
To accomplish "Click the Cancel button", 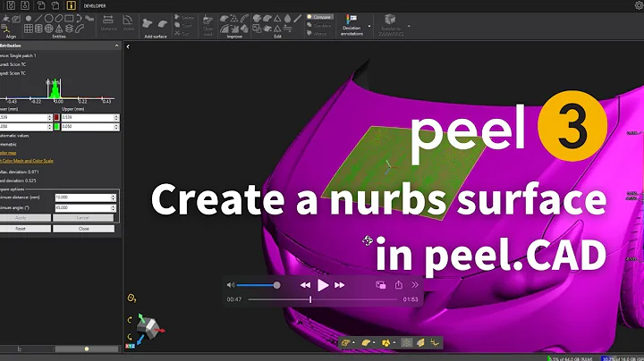I will pyautogui.click(x=83, y=218).
